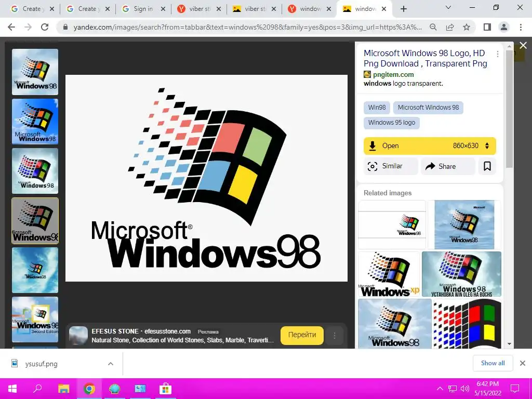Open the Microsoft Windows 98 Logo title link
This screenshot has height=399, width=532.
click(x=425, y=58)
